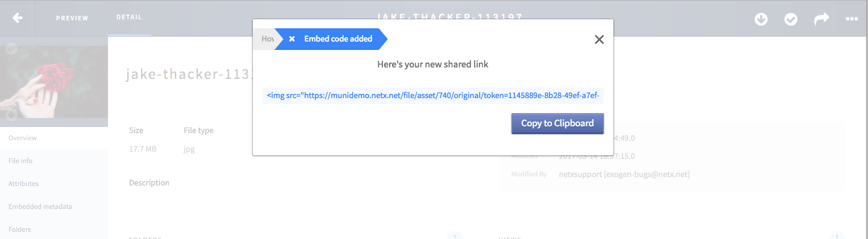Toggle the checkmark on the rose thumbnail
Screen dimensions: 868x239
pyautogui.click(x=11, y=49)
